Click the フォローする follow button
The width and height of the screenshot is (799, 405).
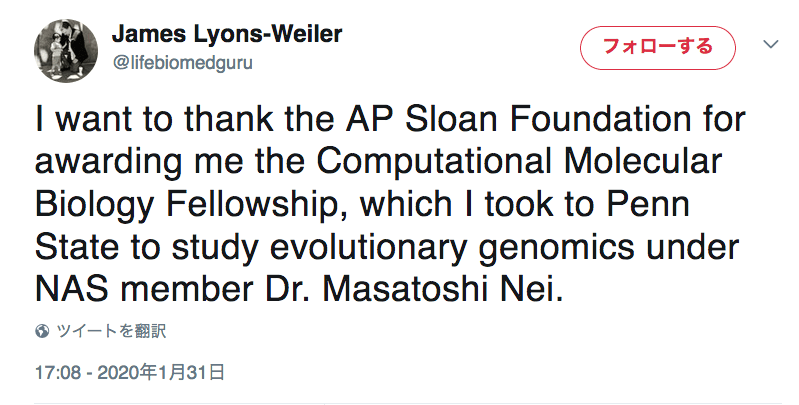657,47
